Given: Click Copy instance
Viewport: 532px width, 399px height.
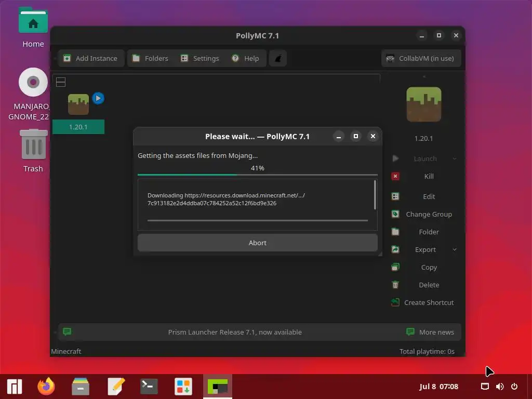Looking at the screenshot, I should pyautogui.click(x=424, y=267).
